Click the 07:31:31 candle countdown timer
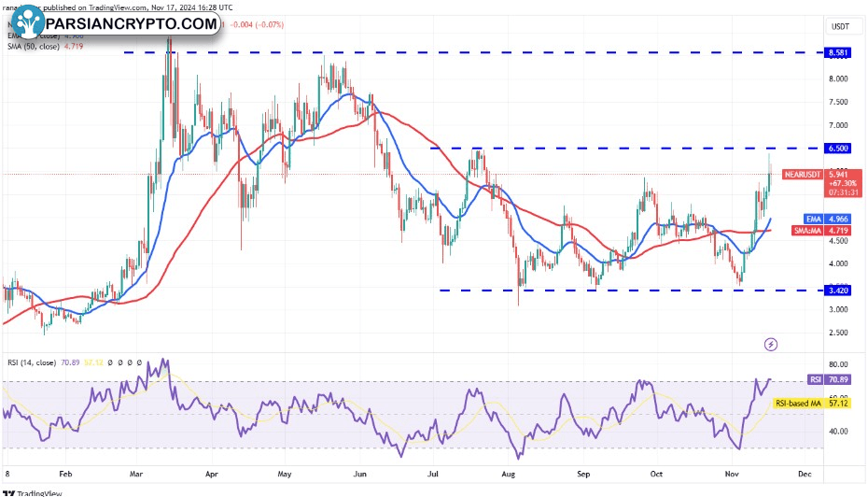This screenshot has width=868, height=497. point(843,192)
